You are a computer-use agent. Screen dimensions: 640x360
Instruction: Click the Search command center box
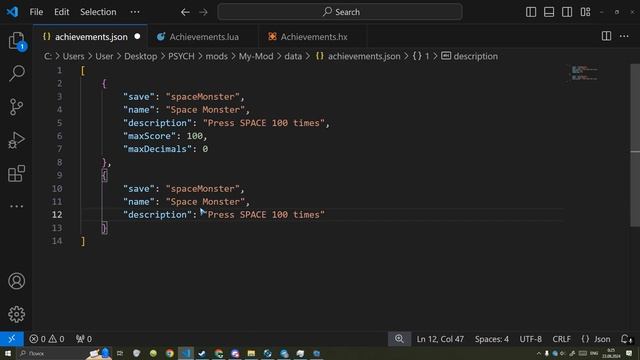[x=340, y=12]
